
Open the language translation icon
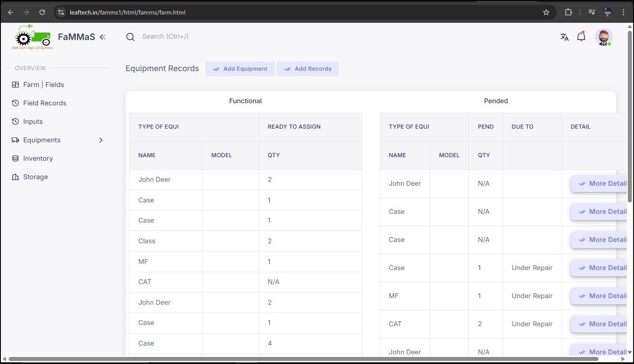pyautogui.click(x=564, y=37)
